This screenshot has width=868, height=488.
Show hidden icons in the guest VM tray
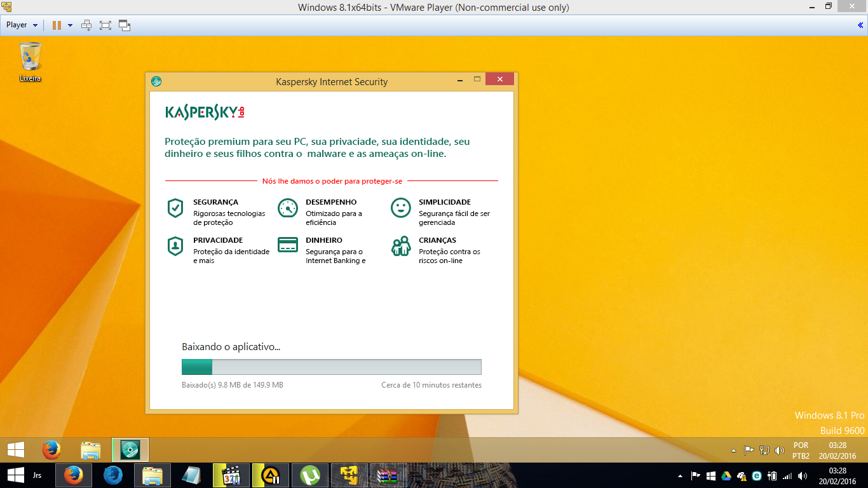tap(734, 451)
